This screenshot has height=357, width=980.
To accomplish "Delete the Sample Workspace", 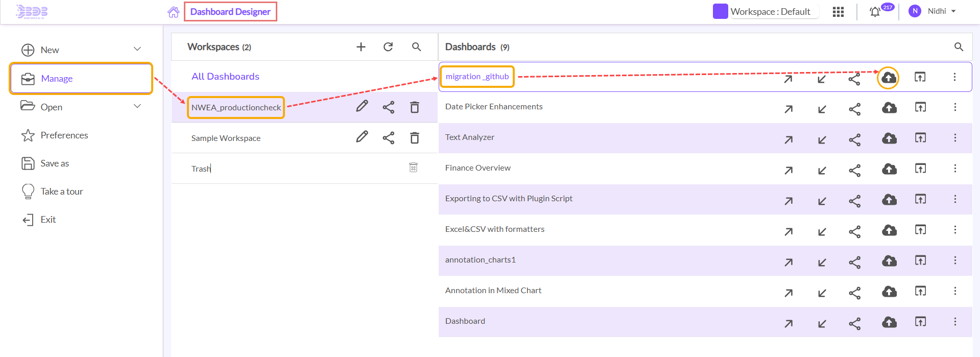I will coord(414,138).
